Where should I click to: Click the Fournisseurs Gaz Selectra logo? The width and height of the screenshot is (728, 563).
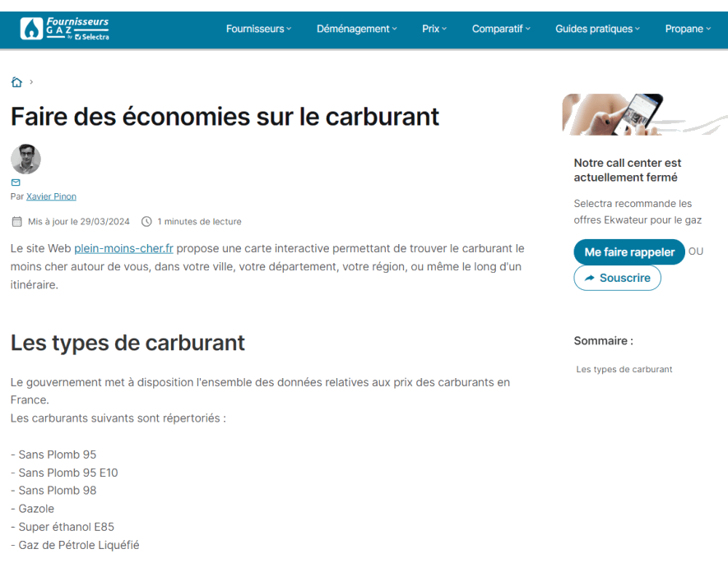[65, 29]
